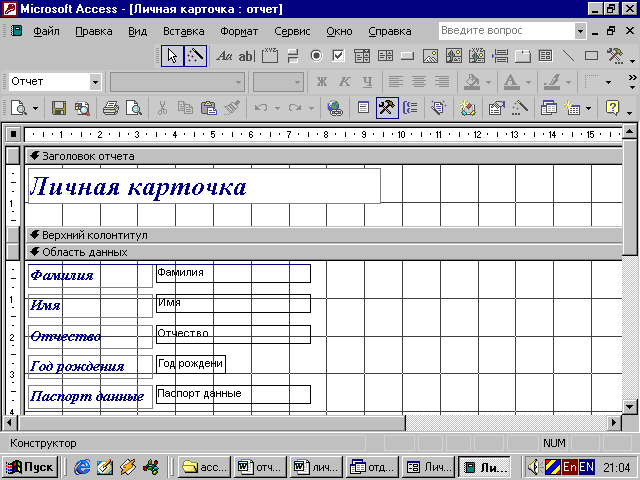640x480 pixels.
Task: Select the Check Box control tool
Action: [339, 56]
